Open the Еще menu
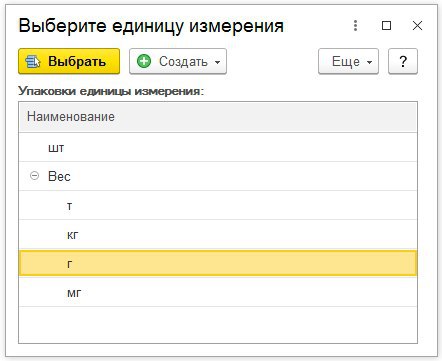Viewport: 442px width, 361px height. click(x=348, y=61)
